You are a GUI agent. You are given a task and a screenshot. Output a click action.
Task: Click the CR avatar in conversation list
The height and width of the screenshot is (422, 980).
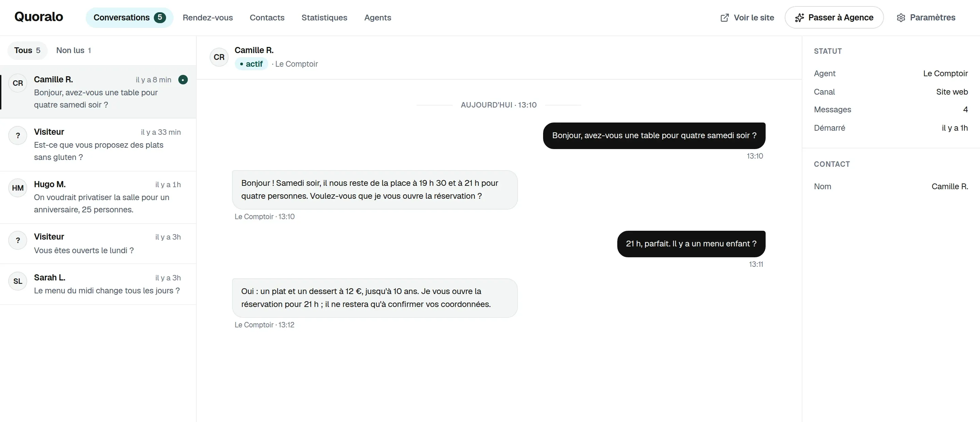[18, 83]
